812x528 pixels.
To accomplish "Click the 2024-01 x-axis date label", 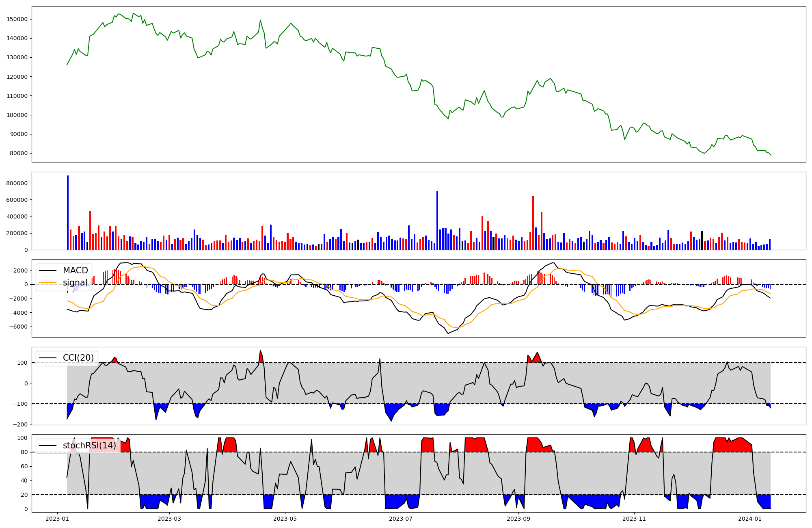I will 750,519.
